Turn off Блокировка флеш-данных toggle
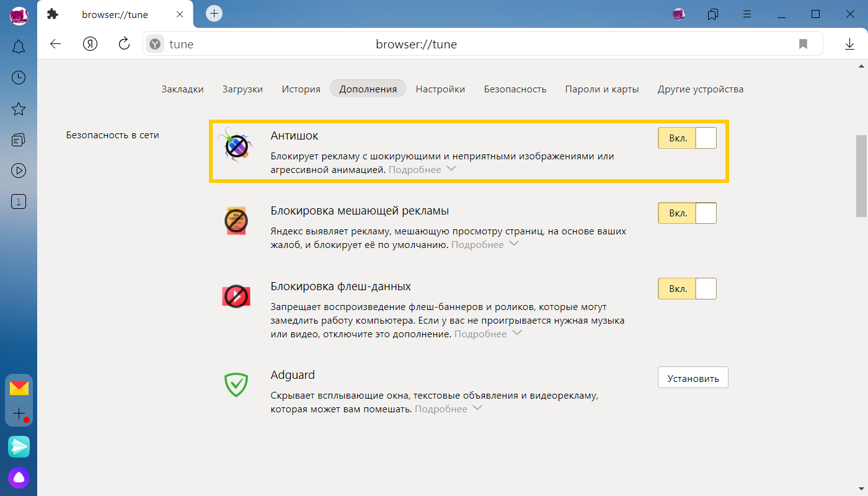868x496 pixels. pyautogui.click(x=687, y=289)
